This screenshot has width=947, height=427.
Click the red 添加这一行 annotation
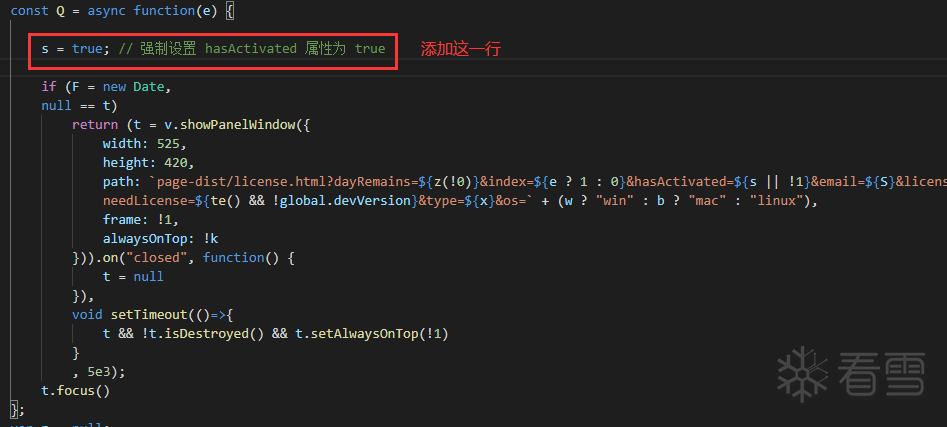tap(460, 48)
